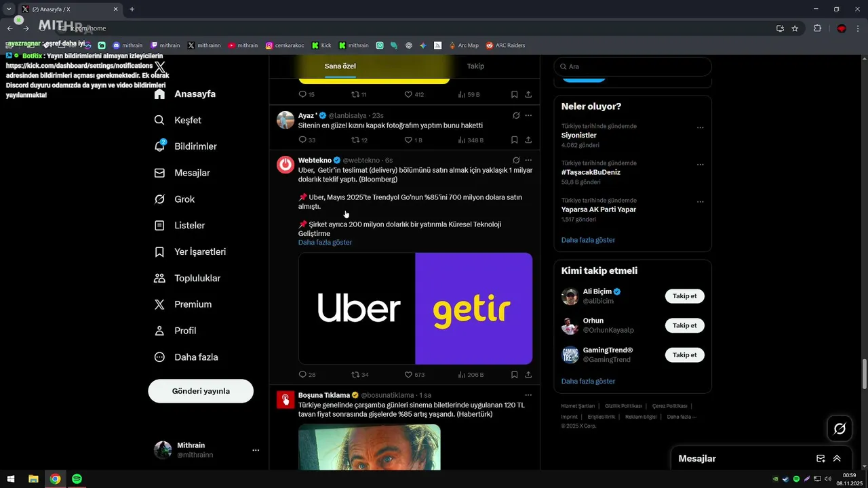
Task: Open Anasayfa home in sidebar
Action: tap(184, 94)
